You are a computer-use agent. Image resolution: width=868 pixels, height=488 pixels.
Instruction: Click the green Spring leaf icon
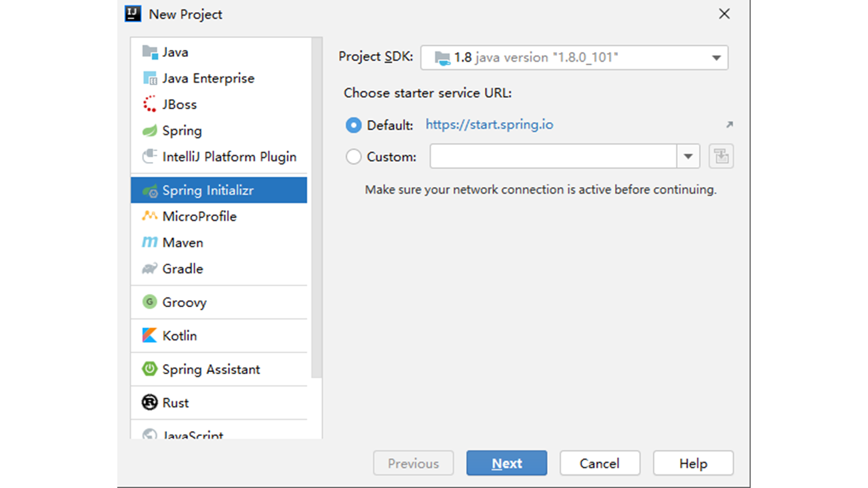(x=150, y=131)
